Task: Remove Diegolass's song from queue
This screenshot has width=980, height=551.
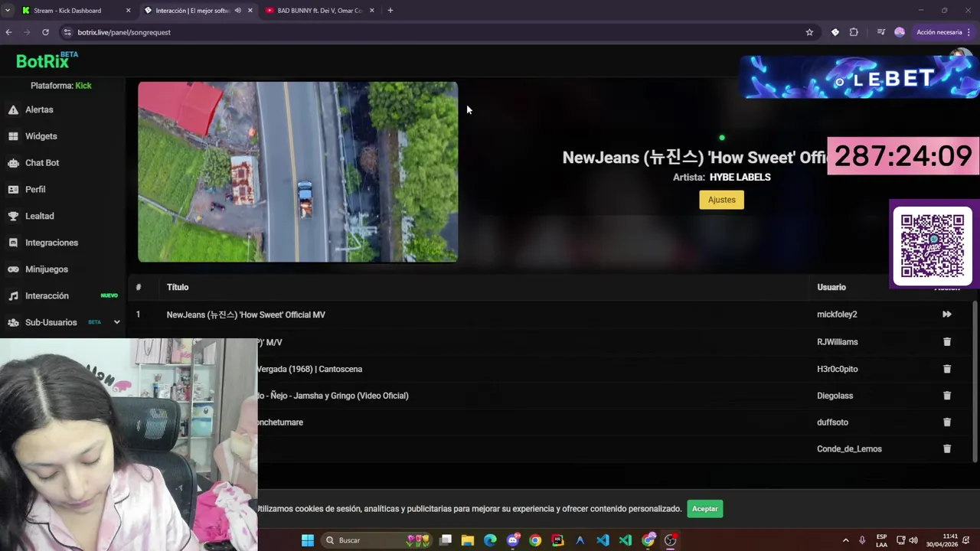Action: [947, 396]
